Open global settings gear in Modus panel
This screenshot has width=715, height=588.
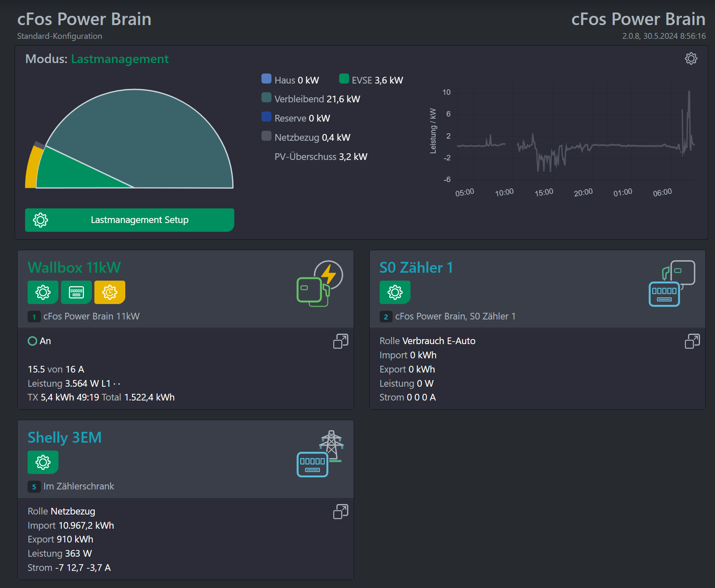691,58
